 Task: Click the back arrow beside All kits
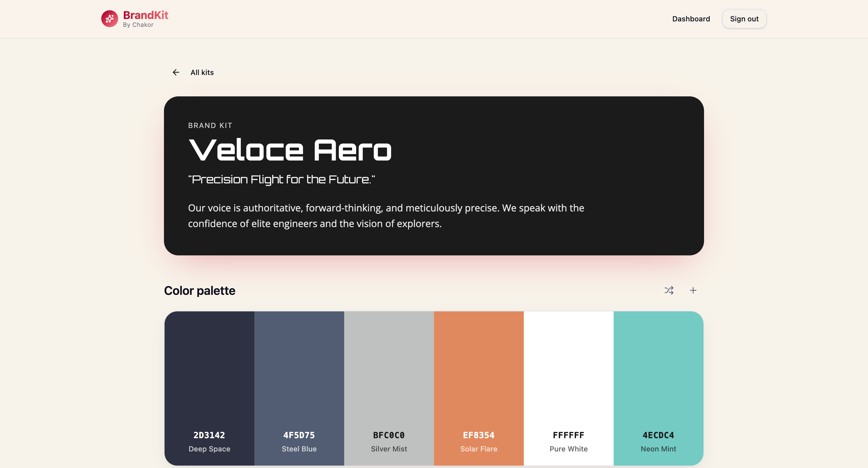point(176,72)
